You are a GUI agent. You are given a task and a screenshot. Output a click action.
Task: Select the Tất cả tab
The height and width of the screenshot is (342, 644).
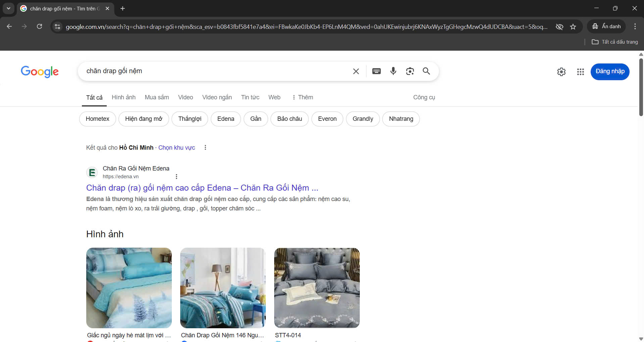tap(94, 97)
